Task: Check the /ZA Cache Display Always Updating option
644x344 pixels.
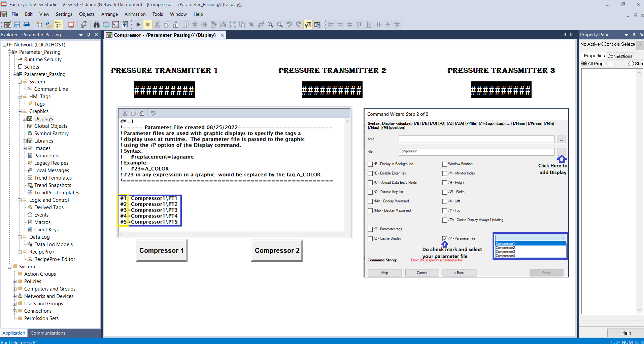Action: point(445,220)
